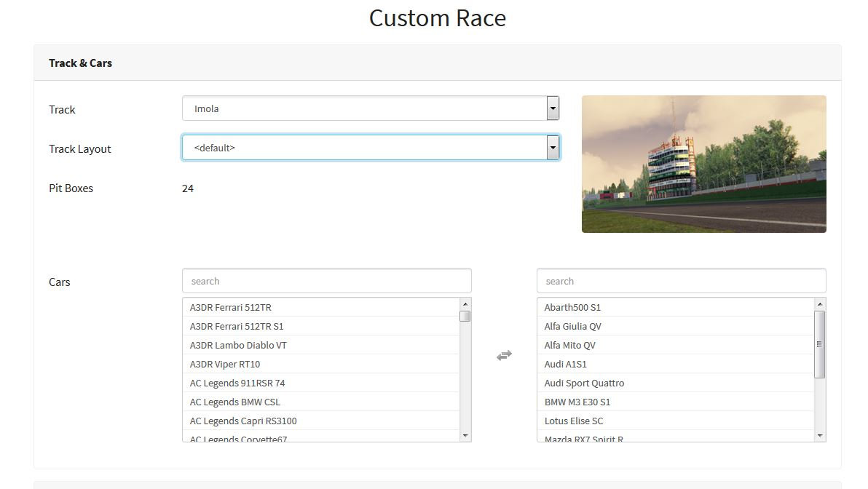The width and height of the screenshot is (868, 489).
Task: Select A3DR Ferrari 512TR from the list
Action: coord(230,307)
